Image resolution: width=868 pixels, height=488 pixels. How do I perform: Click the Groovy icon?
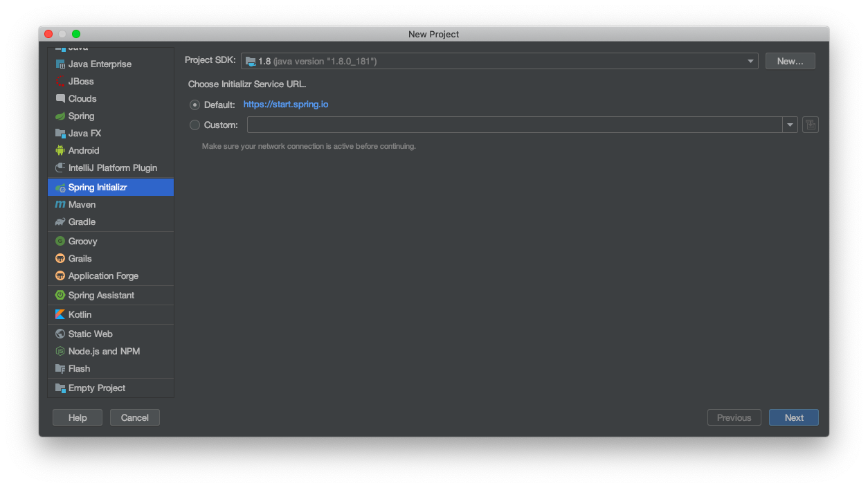click(60, 242)
